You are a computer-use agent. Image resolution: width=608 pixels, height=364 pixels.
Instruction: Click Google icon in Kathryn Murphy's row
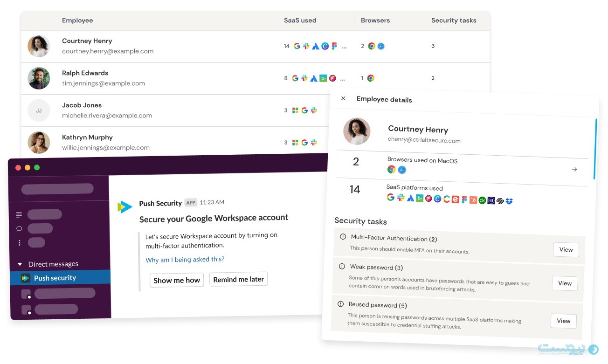[x=304, y=143]
